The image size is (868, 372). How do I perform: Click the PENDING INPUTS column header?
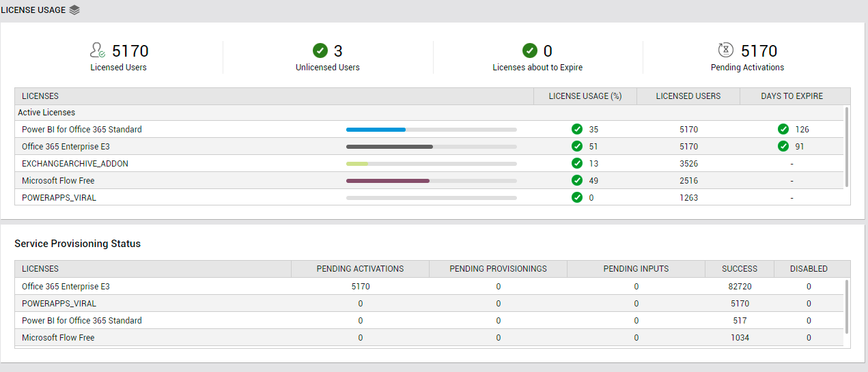636,269
